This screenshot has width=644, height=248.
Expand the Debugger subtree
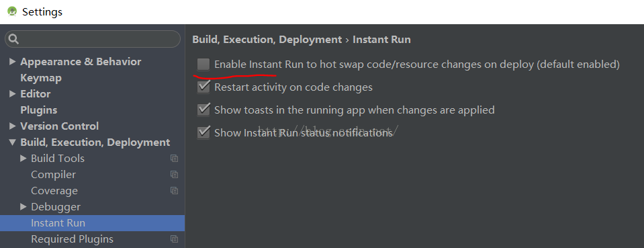coord(23,206)
